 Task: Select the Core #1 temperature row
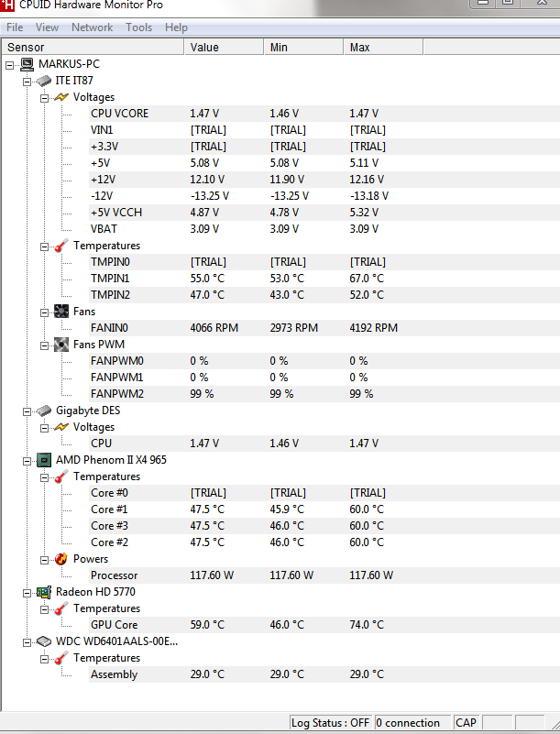(324, 509)
